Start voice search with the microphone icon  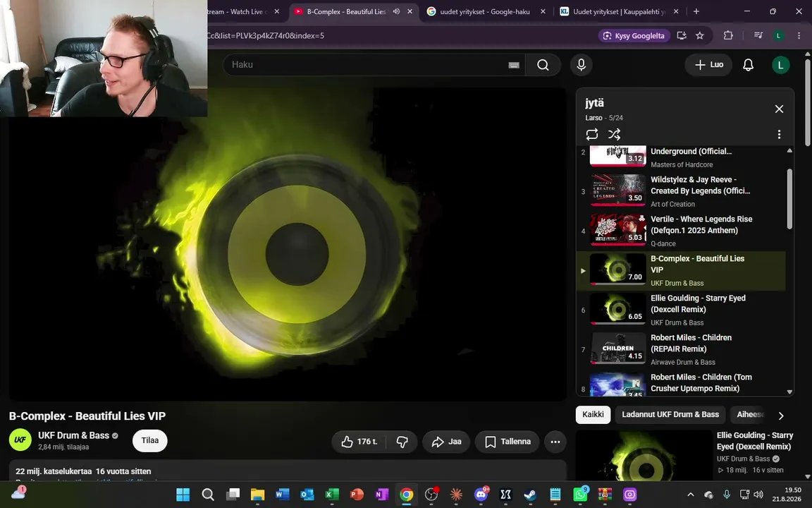(x=581, y=65)
